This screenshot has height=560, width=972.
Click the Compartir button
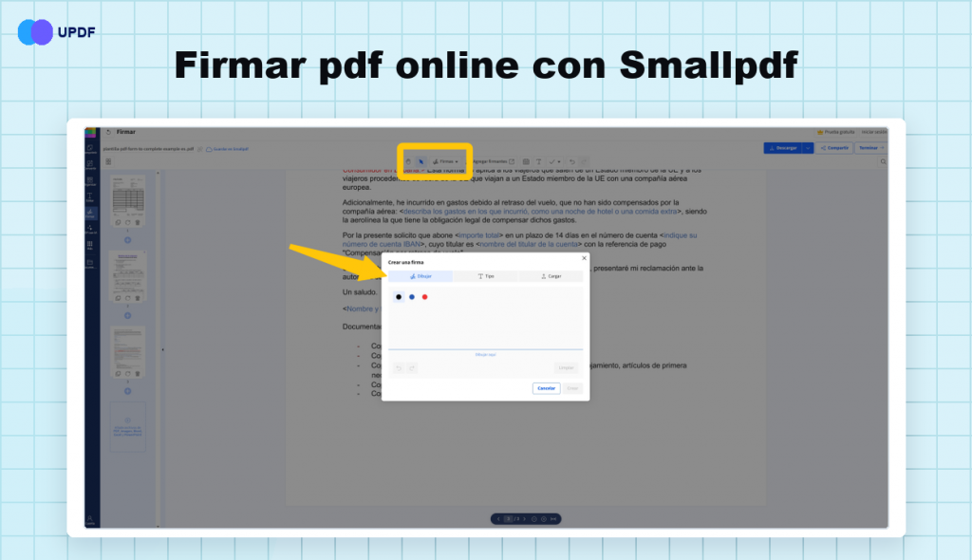tap(834, 148)
